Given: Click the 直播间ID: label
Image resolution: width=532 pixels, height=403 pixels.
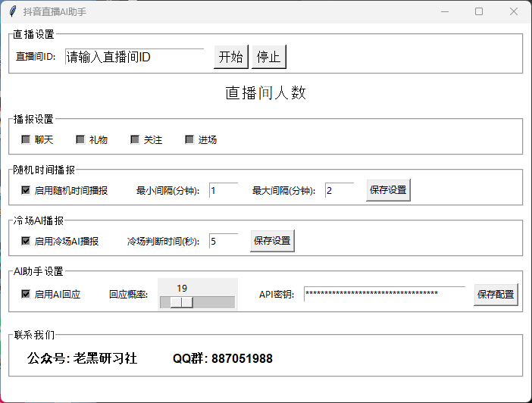Looking at the screenshot, I should (36, 57).
